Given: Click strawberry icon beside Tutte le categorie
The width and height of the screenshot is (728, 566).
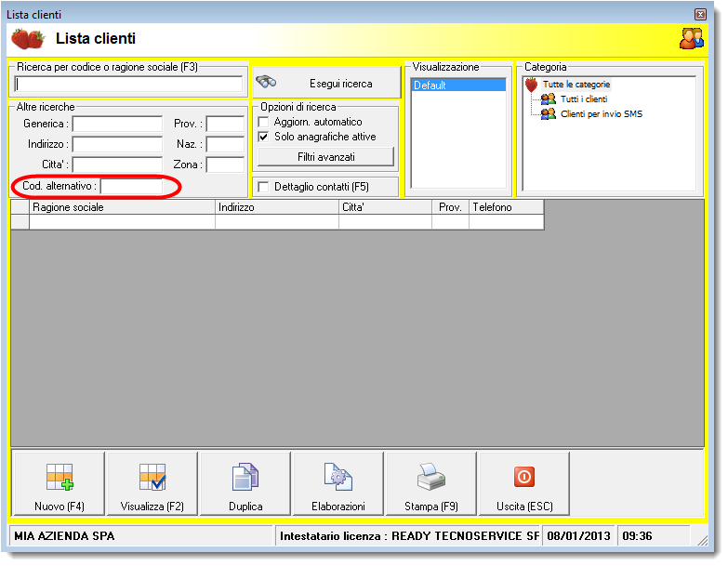Looking at the screenshot, I should coord(531,85).
